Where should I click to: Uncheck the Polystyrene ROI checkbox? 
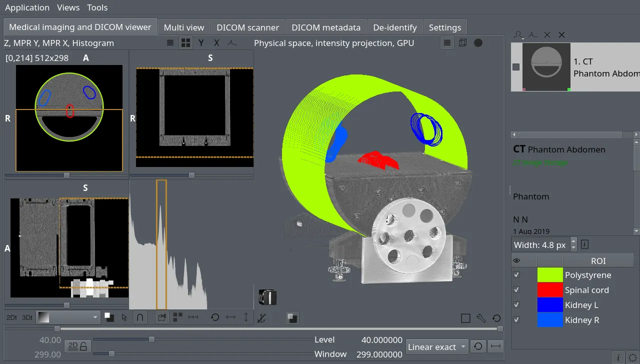516,275
